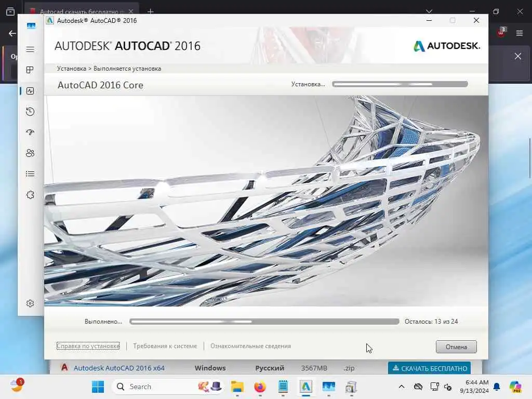Image resolution: width=532 pixels, height=399 pixels.
Task: Open Copilot preview icon in the taskbar
Action: [515, 387]
